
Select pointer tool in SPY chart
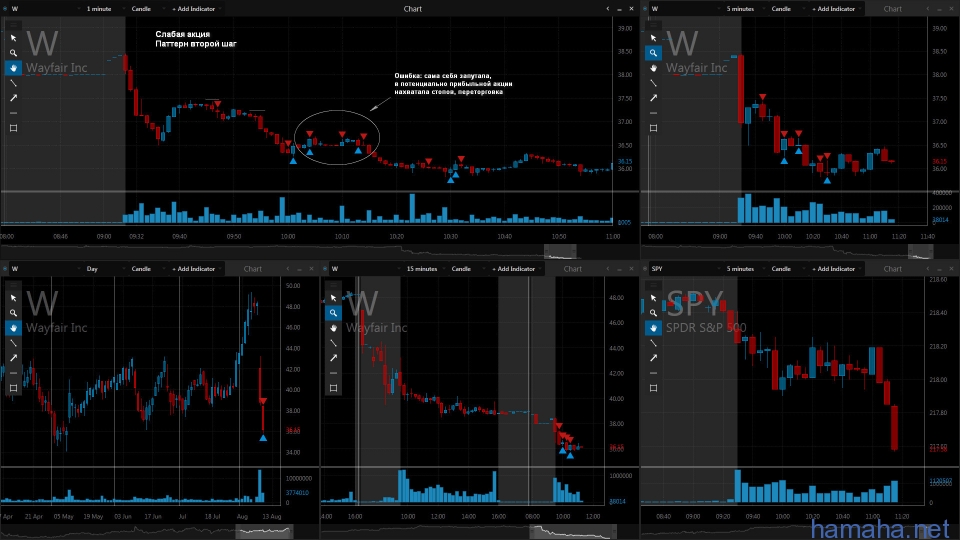pyautogui.click(x=653, y=298)
